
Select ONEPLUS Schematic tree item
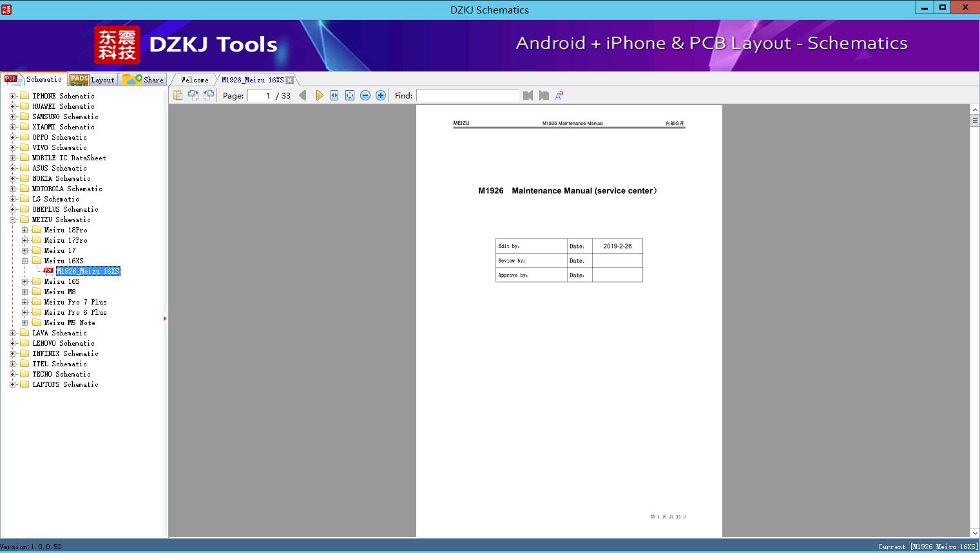pos(65,209)
